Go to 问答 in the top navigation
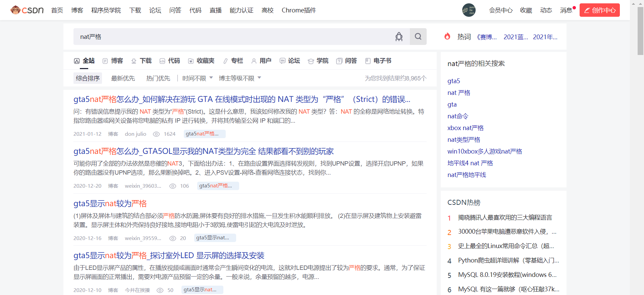The width and height of the screenshot is (644, 295). (175, 10)
